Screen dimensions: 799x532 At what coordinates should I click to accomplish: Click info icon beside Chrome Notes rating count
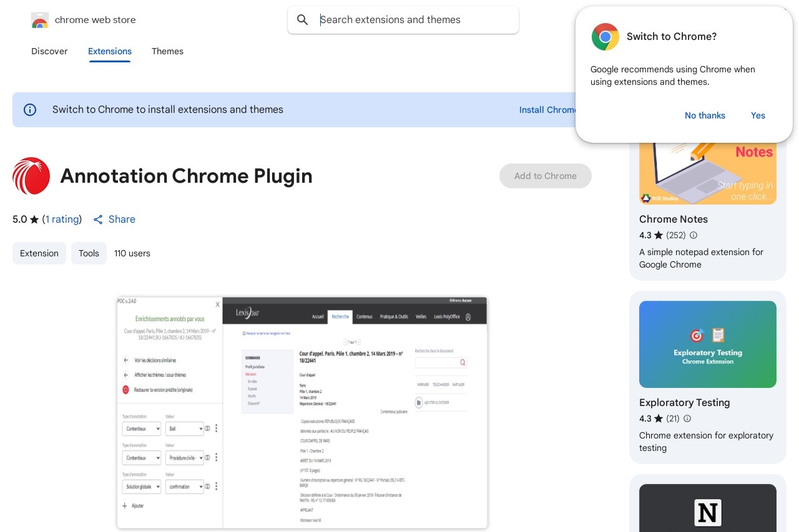[694, 235]
